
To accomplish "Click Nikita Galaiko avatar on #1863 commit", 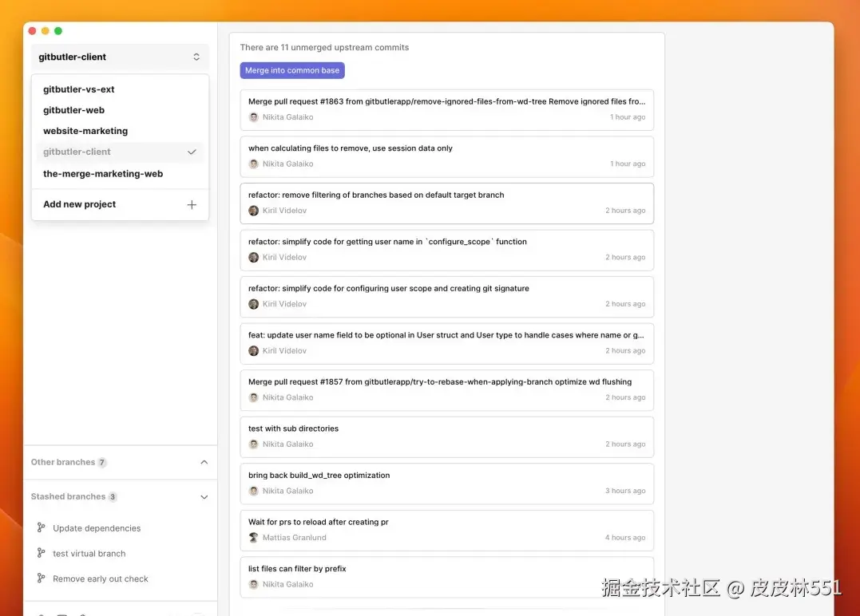I will click(253, 117).
